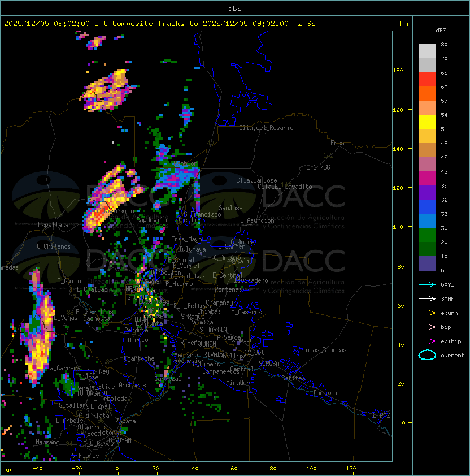This screenshot has width=470, height=476.
Task: Click the 'Clla.SanJose' map label
Action: coord(256,180)
